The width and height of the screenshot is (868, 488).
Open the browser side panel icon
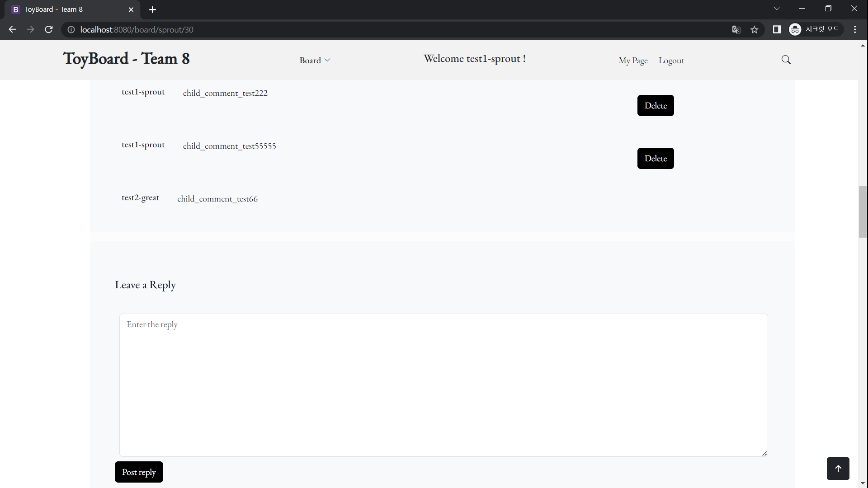tap(777, 29)
